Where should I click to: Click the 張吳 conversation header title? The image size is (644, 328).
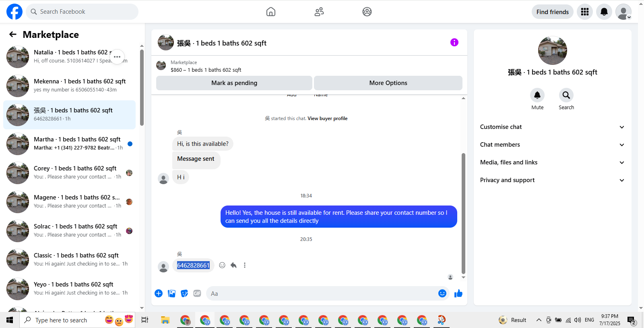(222, 43)
